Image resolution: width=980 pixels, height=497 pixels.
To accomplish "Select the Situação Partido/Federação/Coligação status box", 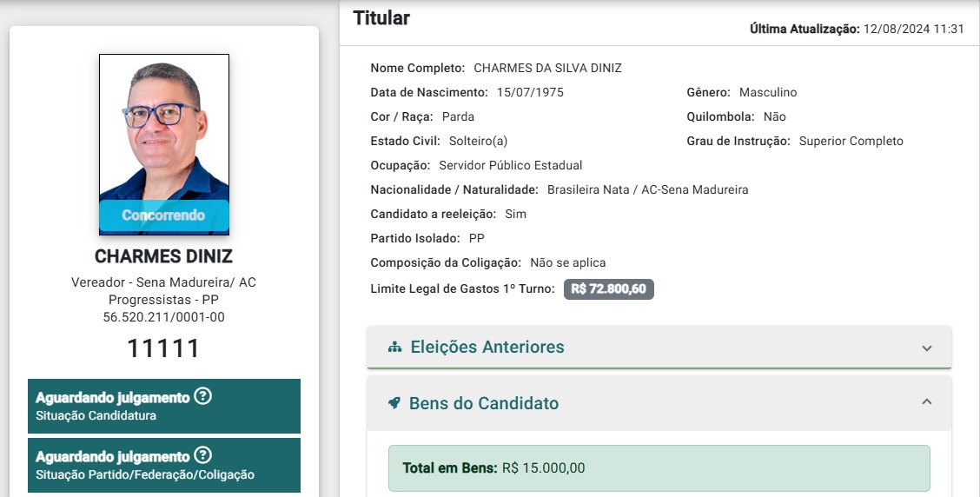I will pos(164,465).
